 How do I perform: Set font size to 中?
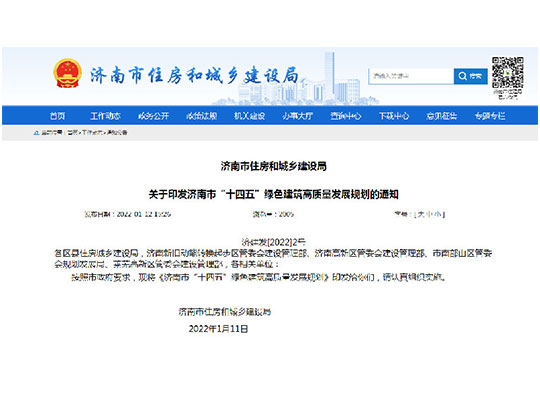tap(429, 214)
